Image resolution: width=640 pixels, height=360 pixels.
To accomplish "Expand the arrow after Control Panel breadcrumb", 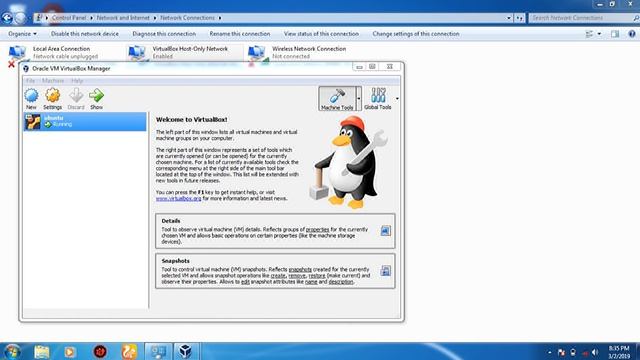I will click(x=91, y=18).
